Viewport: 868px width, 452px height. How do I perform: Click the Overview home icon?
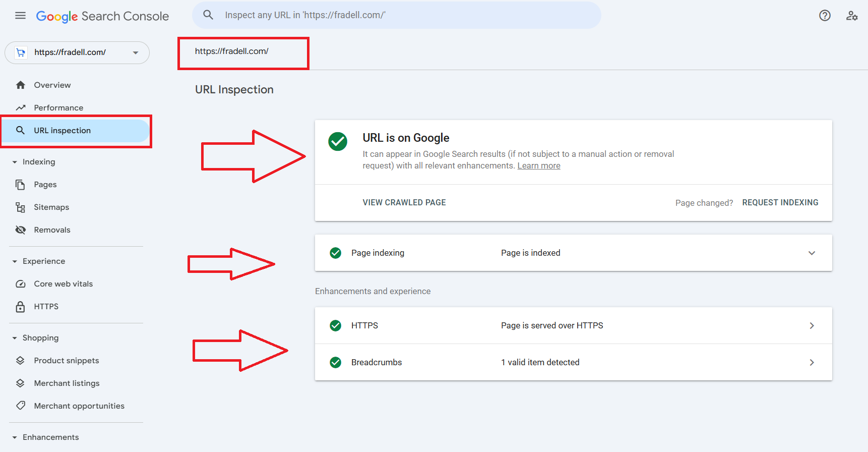point(21,85)
